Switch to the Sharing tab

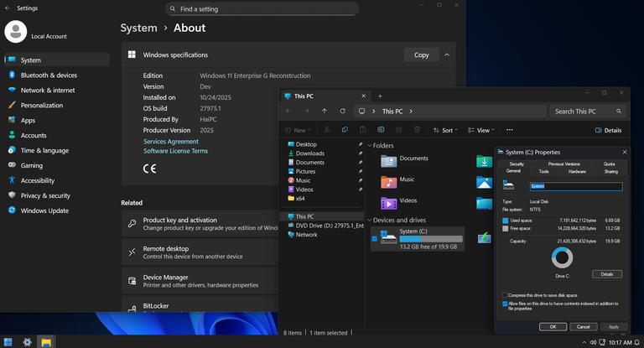click(x=610, y=171)
